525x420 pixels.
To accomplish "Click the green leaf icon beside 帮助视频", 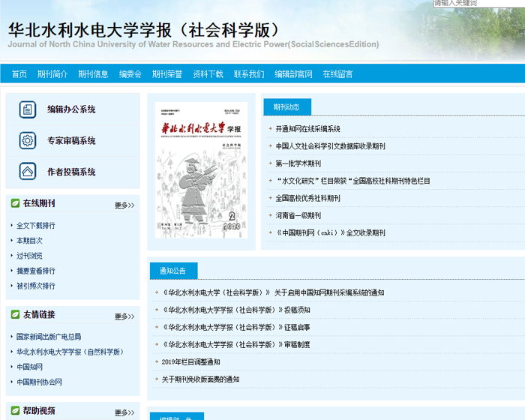I will pyautogui.click(x=16, y=410).
